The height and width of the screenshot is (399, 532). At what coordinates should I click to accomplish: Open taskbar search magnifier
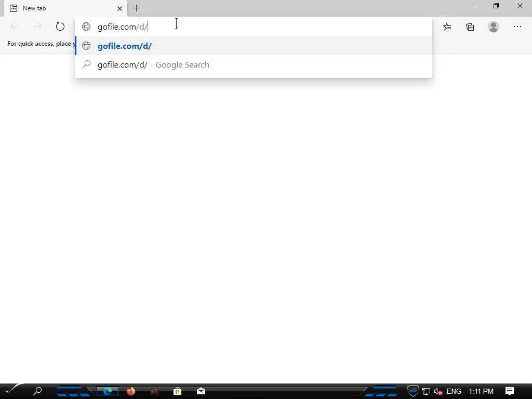coord(37,391)
